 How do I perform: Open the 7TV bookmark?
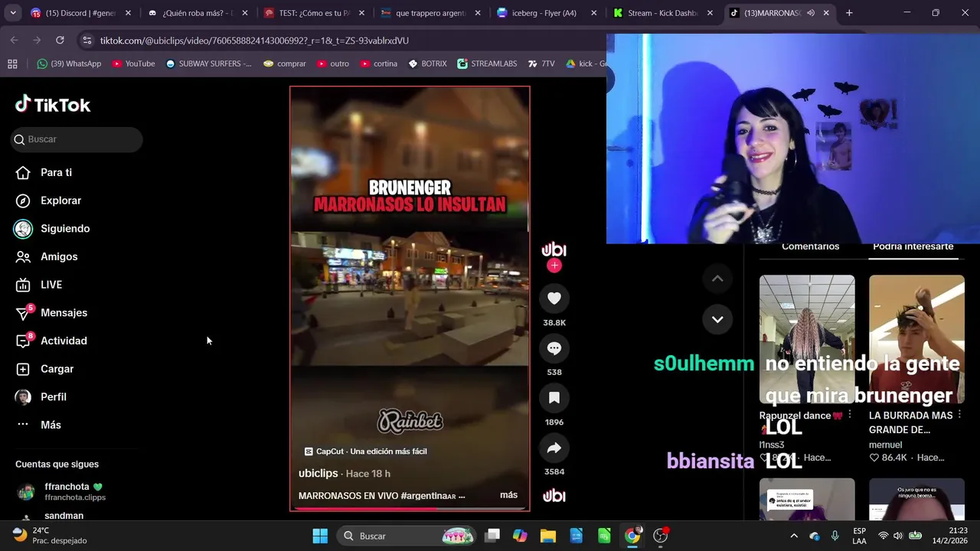tap(541, 64)
